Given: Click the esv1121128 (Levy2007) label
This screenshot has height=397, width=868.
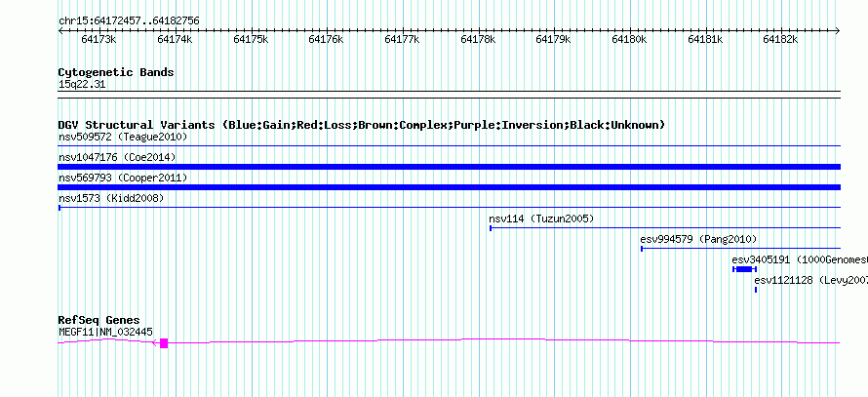Looking at the screenshot, I should 811,280.
